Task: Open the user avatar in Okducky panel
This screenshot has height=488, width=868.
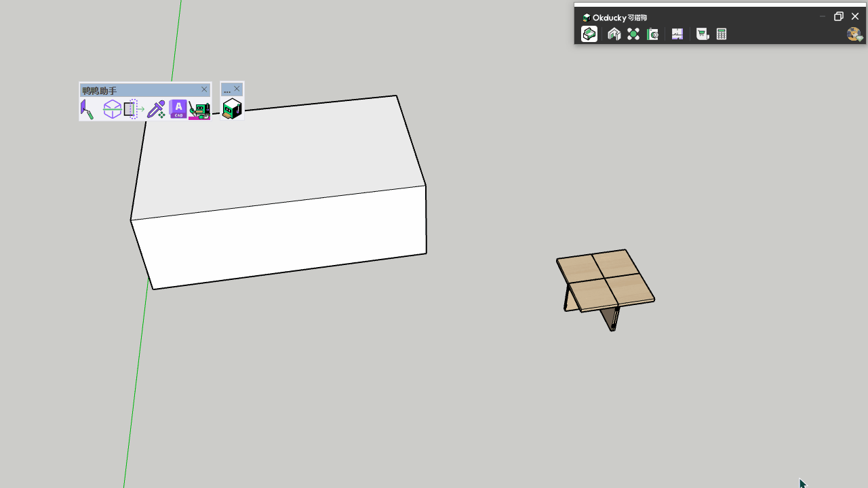Action: [854, 34]
